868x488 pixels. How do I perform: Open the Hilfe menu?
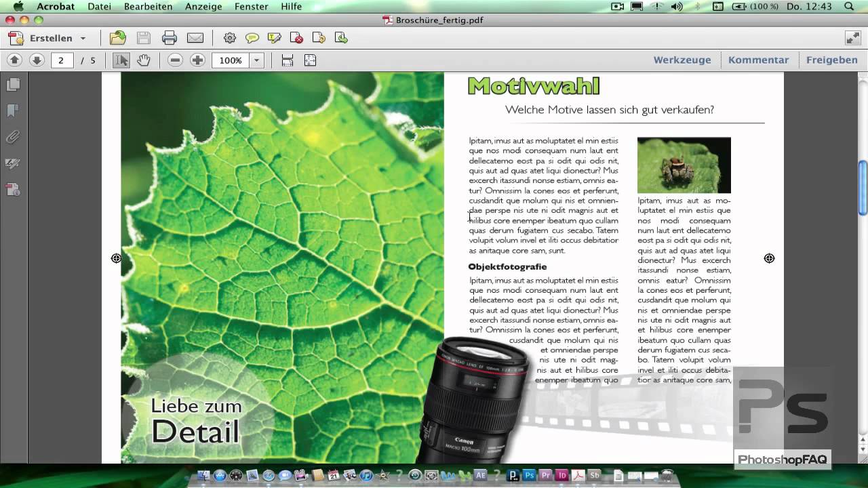pos(291,6)
